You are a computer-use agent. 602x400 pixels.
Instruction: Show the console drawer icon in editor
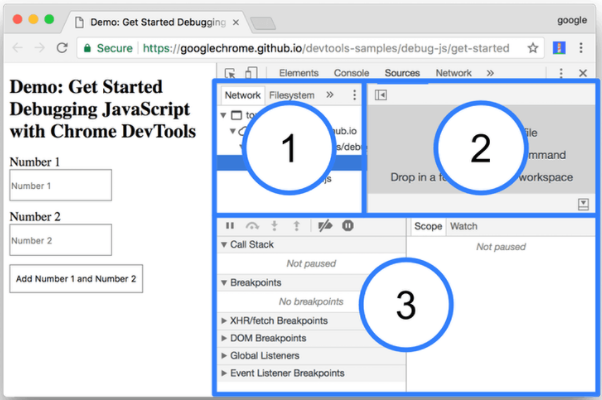pyautogui.click(x=583, y=204)
